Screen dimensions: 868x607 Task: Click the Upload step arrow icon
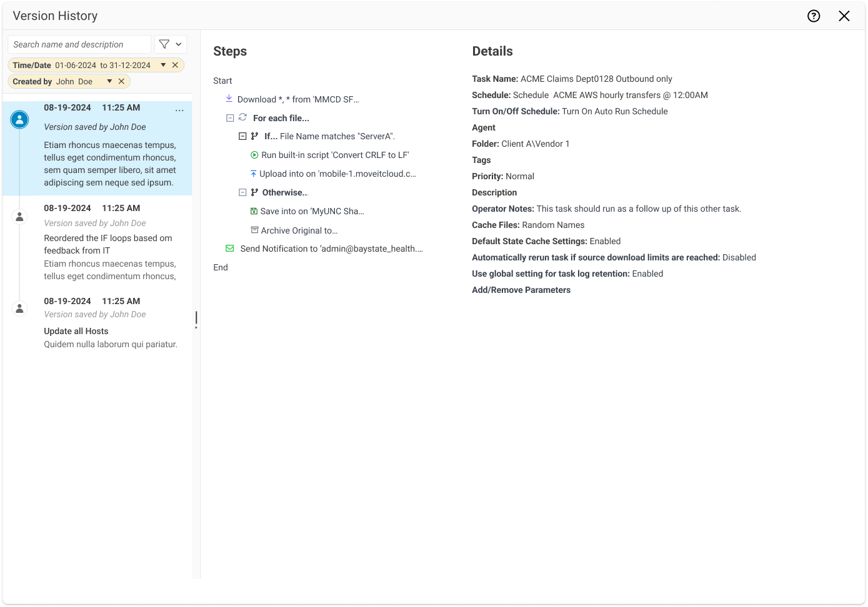[x=253, y=174]
